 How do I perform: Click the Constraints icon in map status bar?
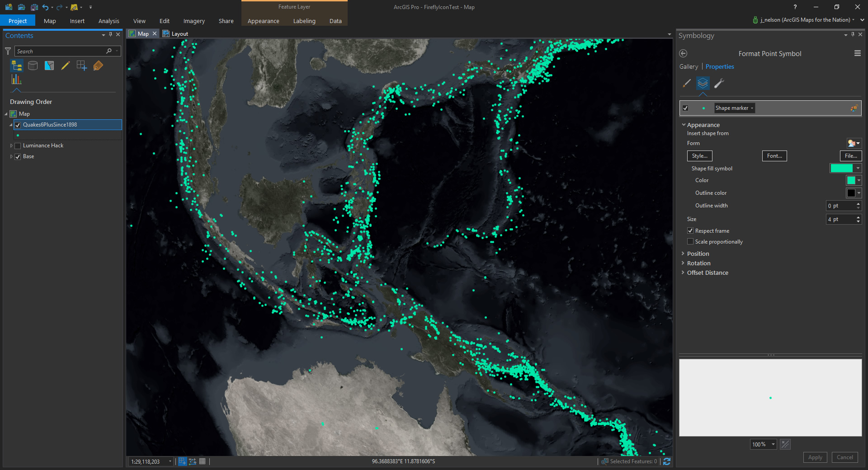tap(193, 461)
